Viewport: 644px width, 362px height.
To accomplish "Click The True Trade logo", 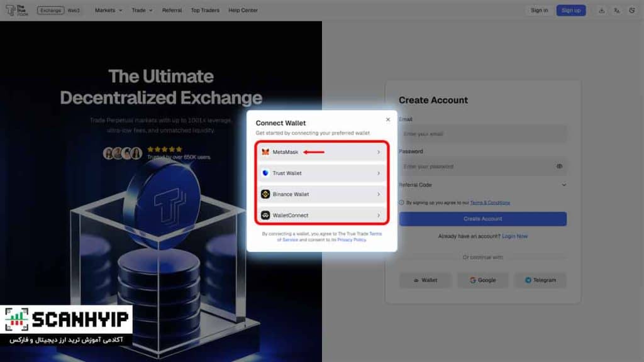I will click(x=17, y=10).
